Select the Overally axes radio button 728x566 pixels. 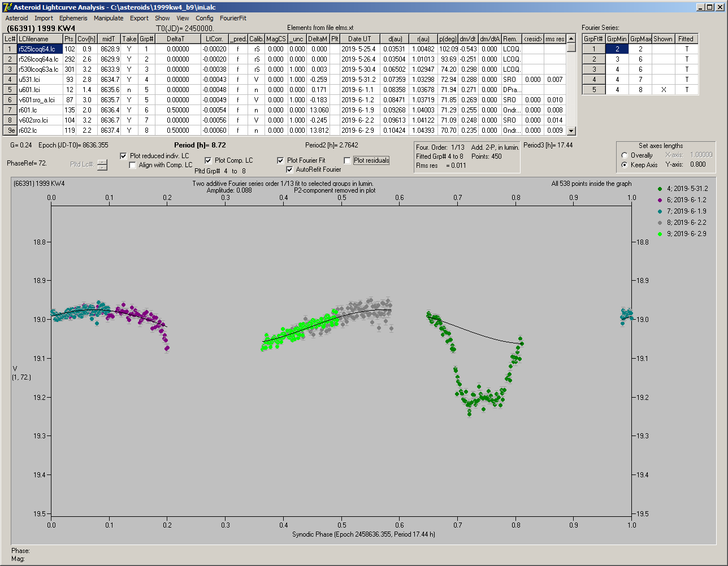tap(625, 155)
